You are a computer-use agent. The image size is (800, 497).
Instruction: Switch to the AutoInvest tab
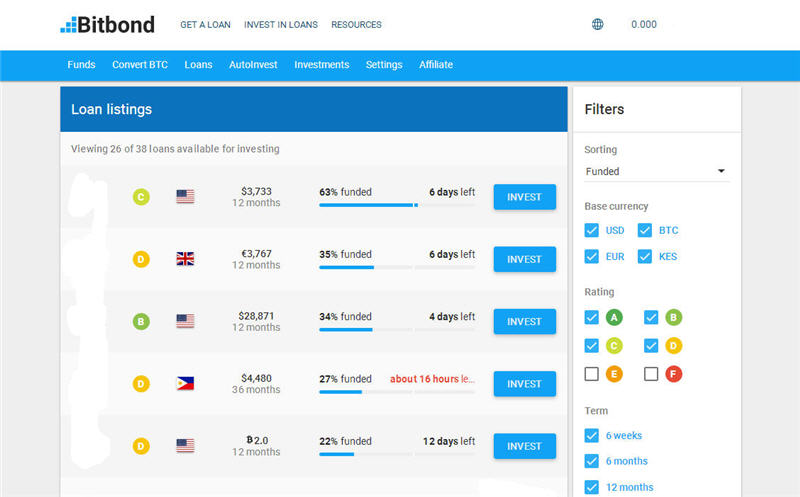(x=253, y=65)
